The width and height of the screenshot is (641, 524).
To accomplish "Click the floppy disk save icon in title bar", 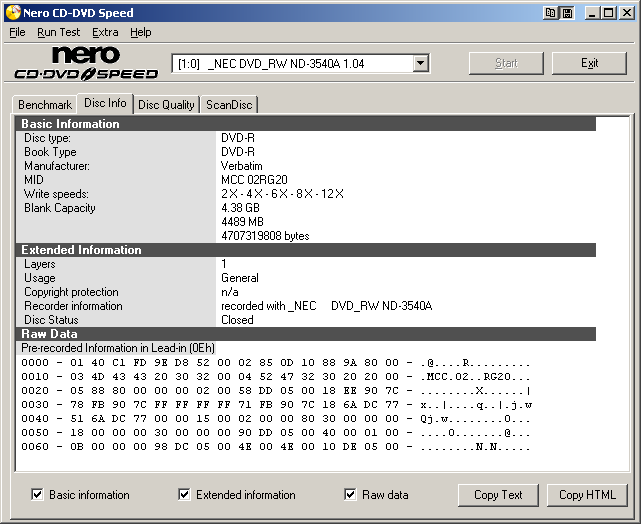I will tap(567, 13).
